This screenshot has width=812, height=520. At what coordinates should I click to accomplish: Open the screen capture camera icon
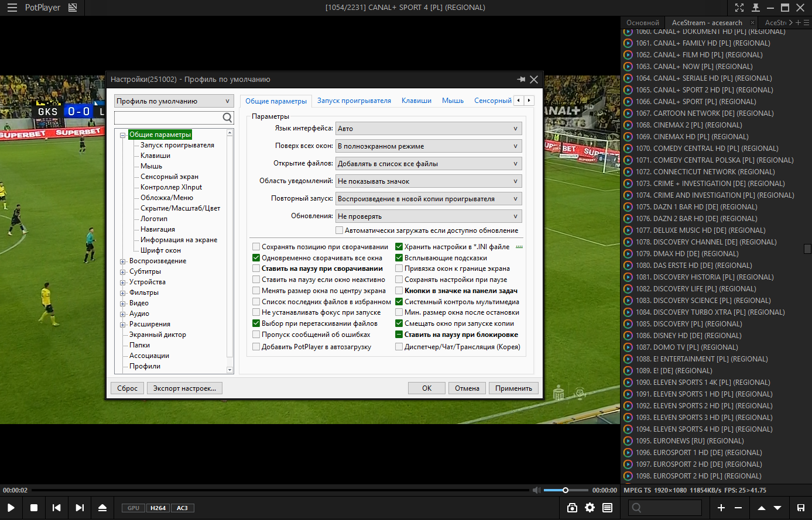coord(572,508)
